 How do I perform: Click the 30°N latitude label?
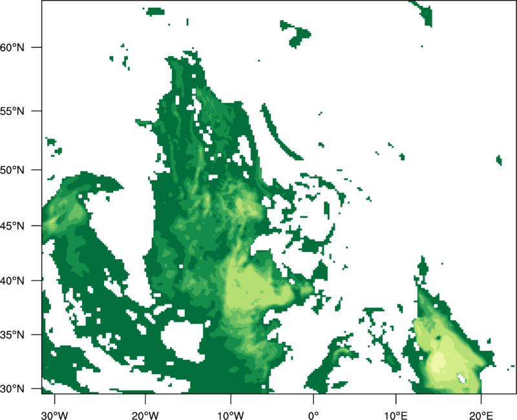coord(12,389)
